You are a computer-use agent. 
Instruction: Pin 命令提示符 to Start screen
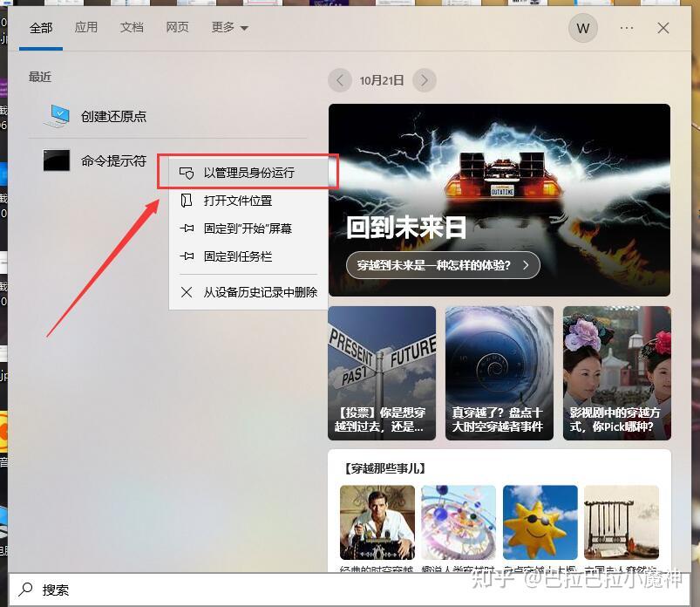tap(247, 229)
